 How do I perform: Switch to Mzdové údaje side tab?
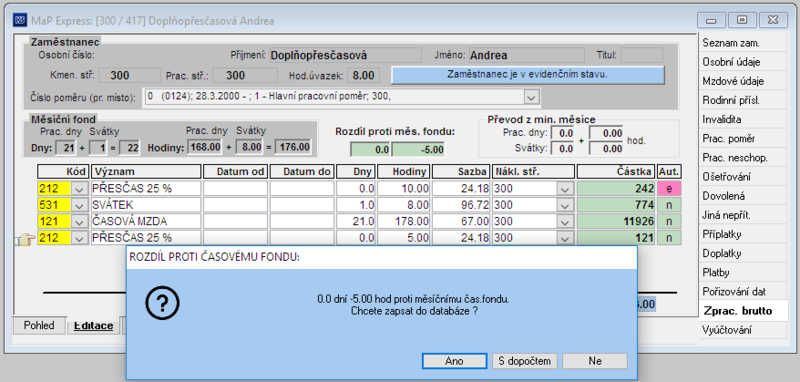tap(742, 81)
